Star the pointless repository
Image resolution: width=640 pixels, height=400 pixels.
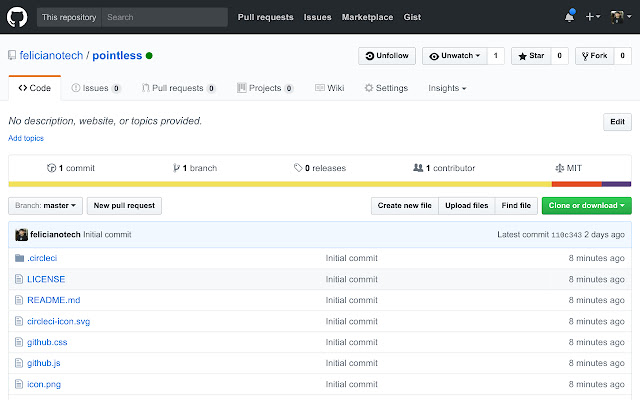click(531, 56)
